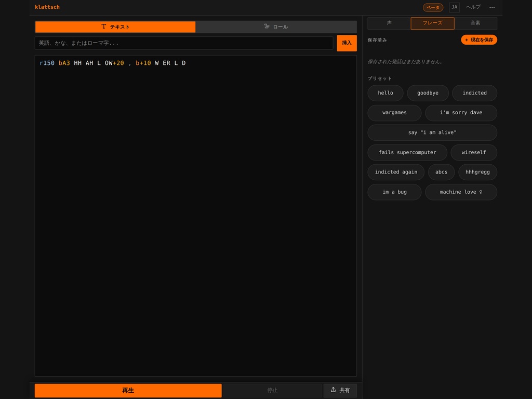The height and width of the screenshot is (399, 532).
Task: Start playback with the 再生 button
Action: click(128, 390)
